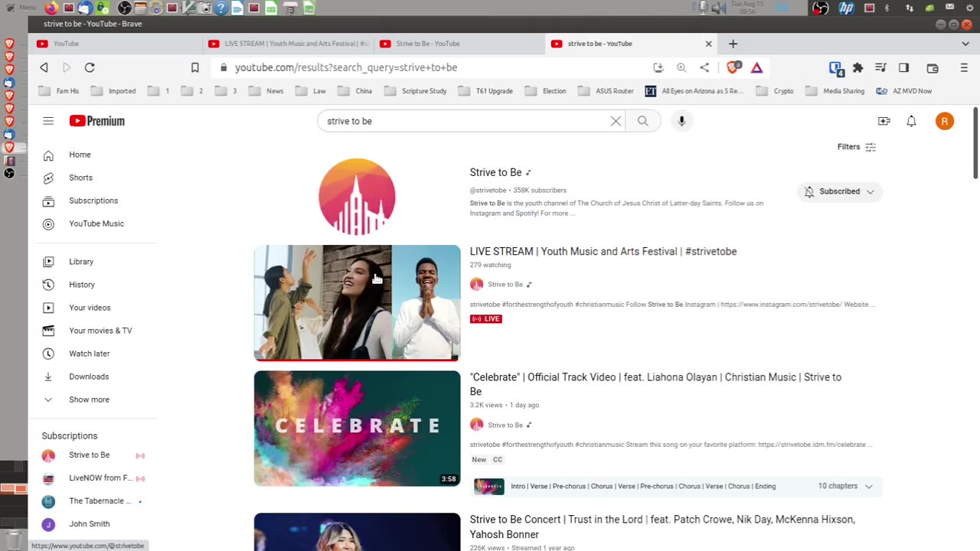Open AZ MVD Now bookmark
This screenshot has height=551, width=980.
click(x=904, y=91)
